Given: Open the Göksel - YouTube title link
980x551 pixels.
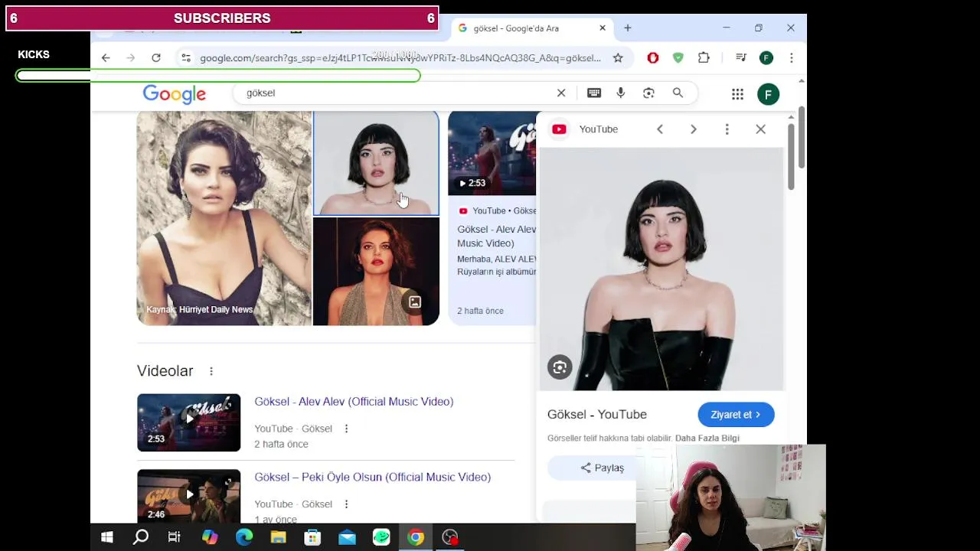Looking at the screenshot, I should pyautogui.click(x=597, y=415).
